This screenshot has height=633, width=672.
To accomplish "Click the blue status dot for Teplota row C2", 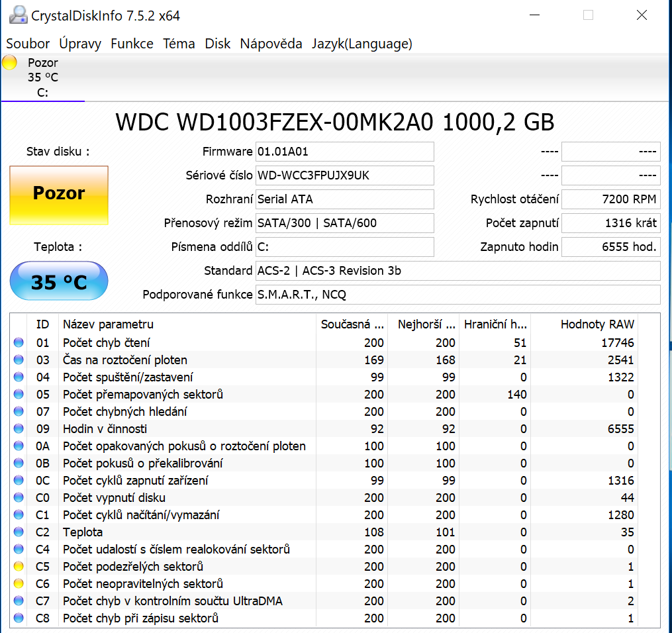I will tap(19, 532).
